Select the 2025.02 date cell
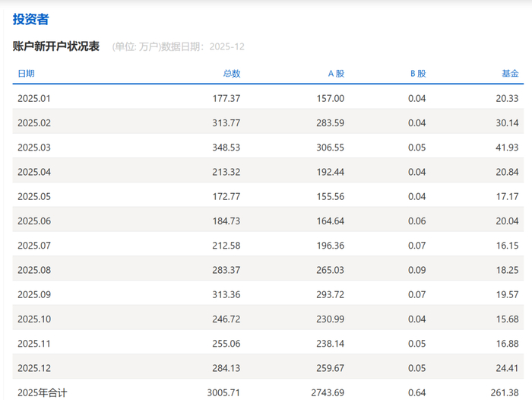 tap(34, 123)
